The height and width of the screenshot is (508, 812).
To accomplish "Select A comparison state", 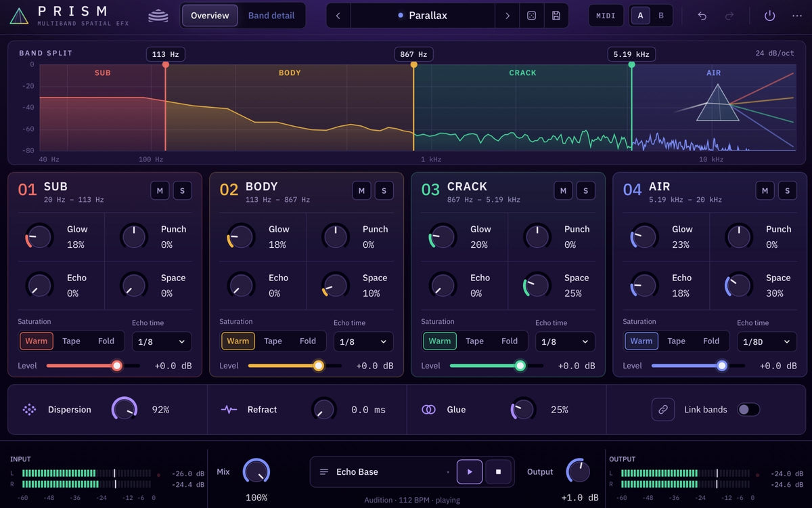I will [641, 16].
